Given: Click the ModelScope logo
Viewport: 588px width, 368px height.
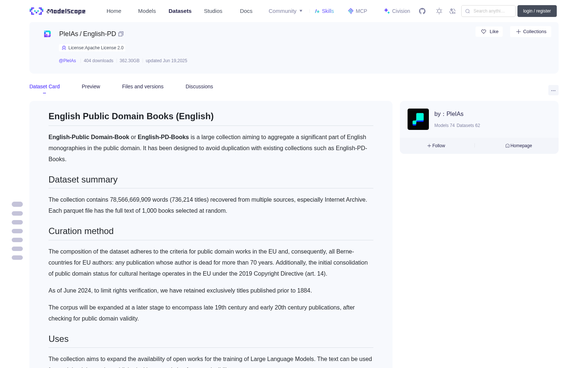Looking at the screenshot, I should point(58,11).
